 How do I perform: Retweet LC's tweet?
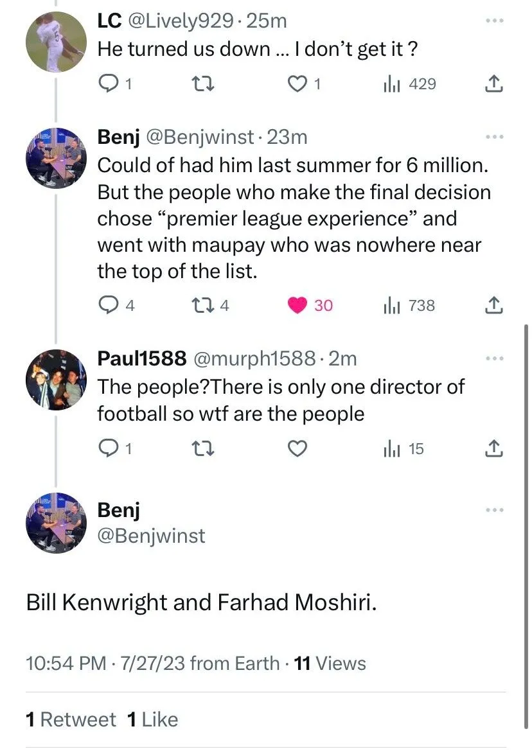tap(204, 84)
